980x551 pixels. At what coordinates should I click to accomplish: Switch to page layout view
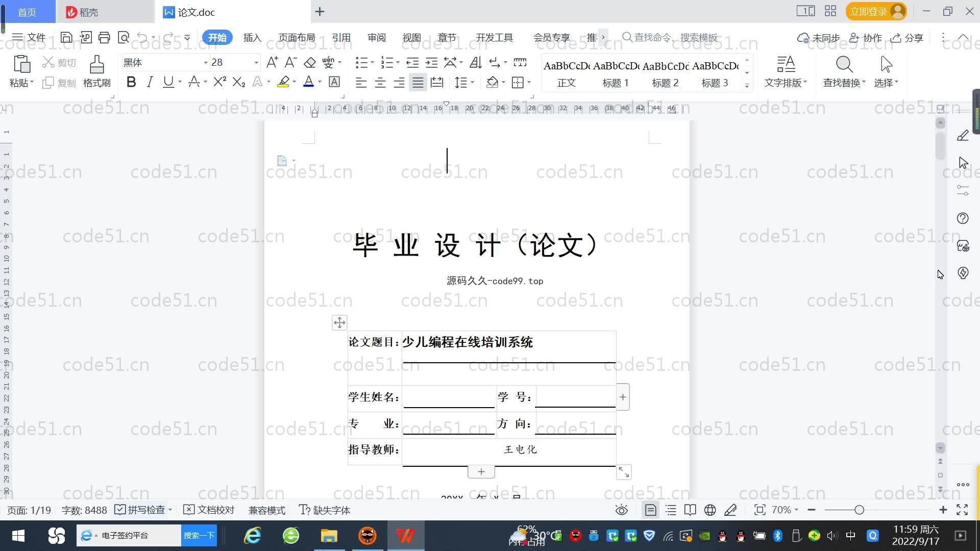pos(650,510)
